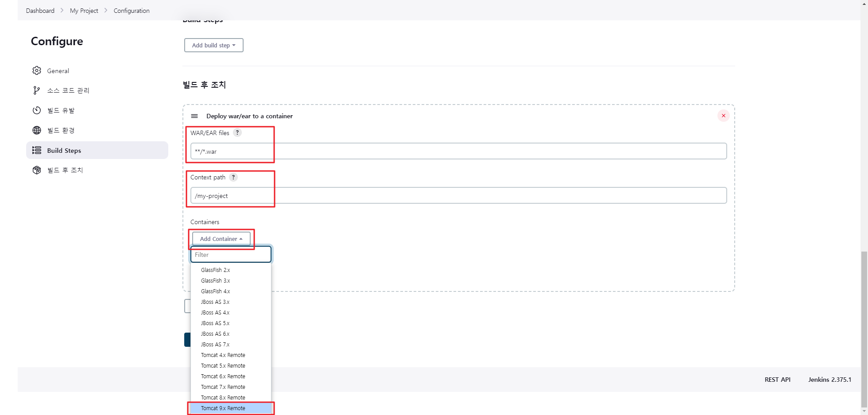The width and height of the screenshot is (868, 415).
Task: Click the WAR/EAR files input field
Action: click(458, 151)
